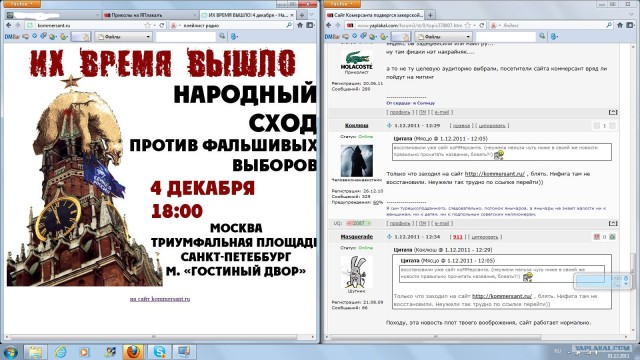Click '911' report link in Masquerade's post
Viewport: 640px width, 360px height.
click(458, 237)
